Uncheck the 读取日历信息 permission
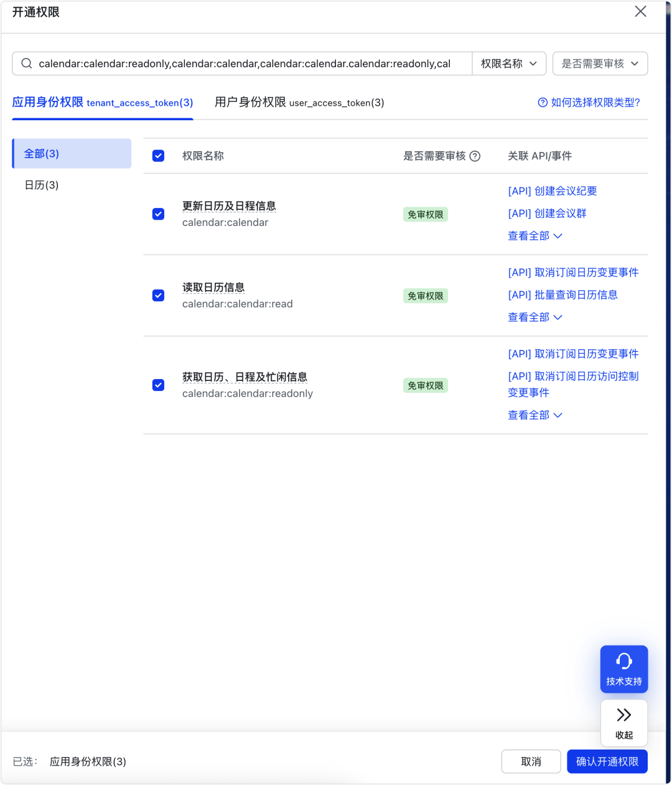The height and width of the screenshot is (785, 672). (x=158, y=295)
